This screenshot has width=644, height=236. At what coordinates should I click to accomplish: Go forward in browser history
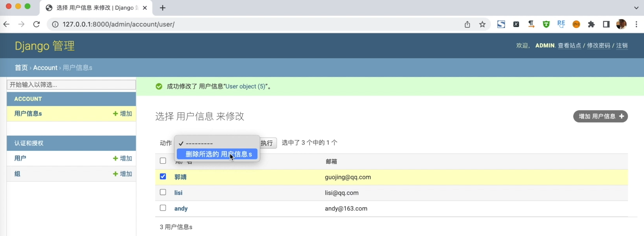[x=22, y=24]
